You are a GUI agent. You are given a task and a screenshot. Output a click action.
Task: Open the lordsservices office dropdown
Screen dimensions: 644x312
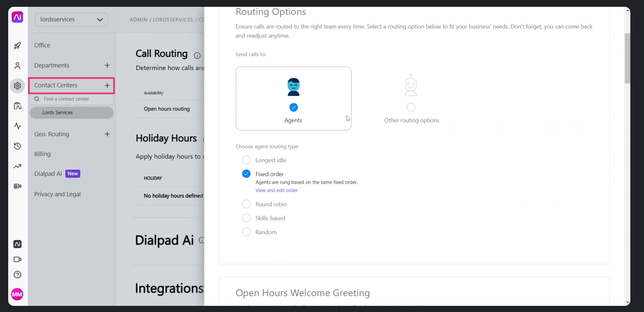(72, 19)
